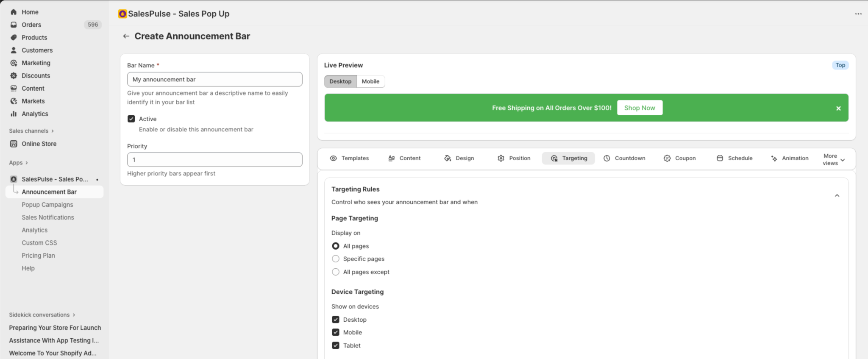Screen dimensions: 868x359
Task: Open the Coupon tab
Action: tap(680, 158)
